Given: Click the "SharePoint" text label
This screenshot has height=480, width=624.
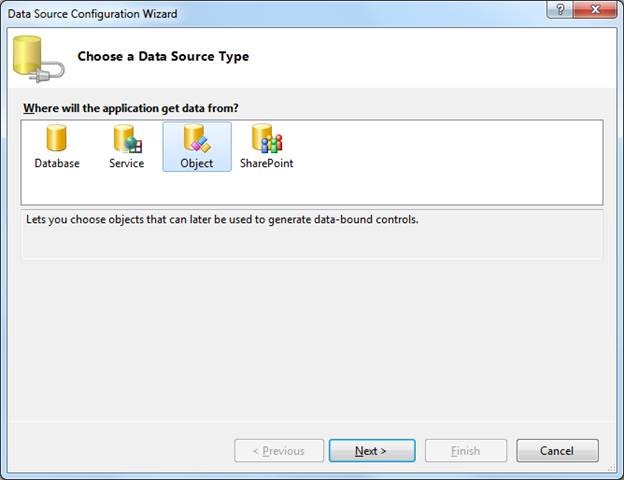Looking at the screenshot, I should [266, 163].
